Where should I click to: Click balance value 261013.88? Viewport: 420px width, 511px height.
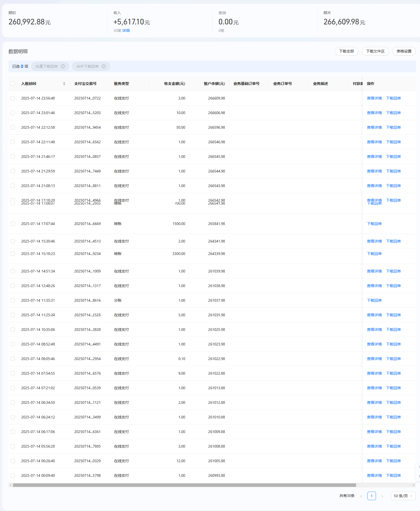(x=217, y=388)
